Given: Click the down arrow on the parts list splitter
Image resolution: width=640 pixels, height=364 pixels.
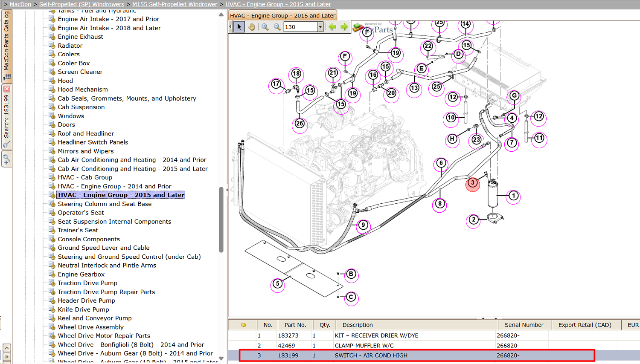Looking at the screenshot, I should [496, 318].
